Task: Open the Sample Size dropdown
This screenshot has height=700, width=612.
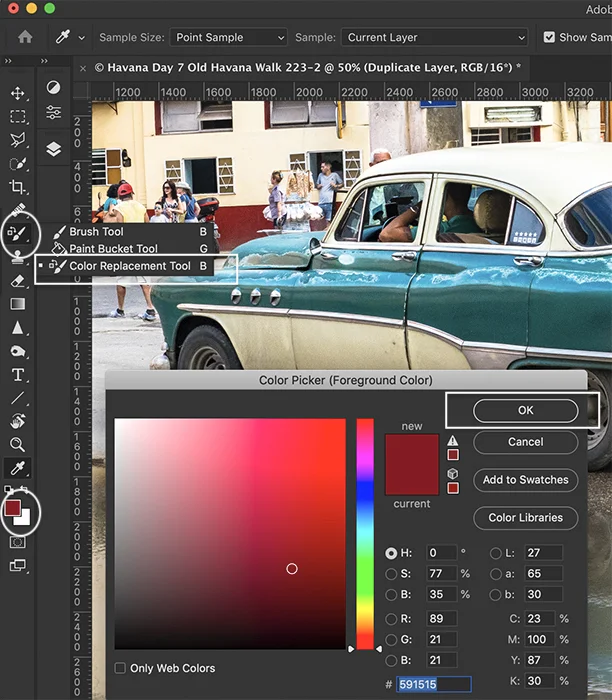Action: tap(229, 38)
